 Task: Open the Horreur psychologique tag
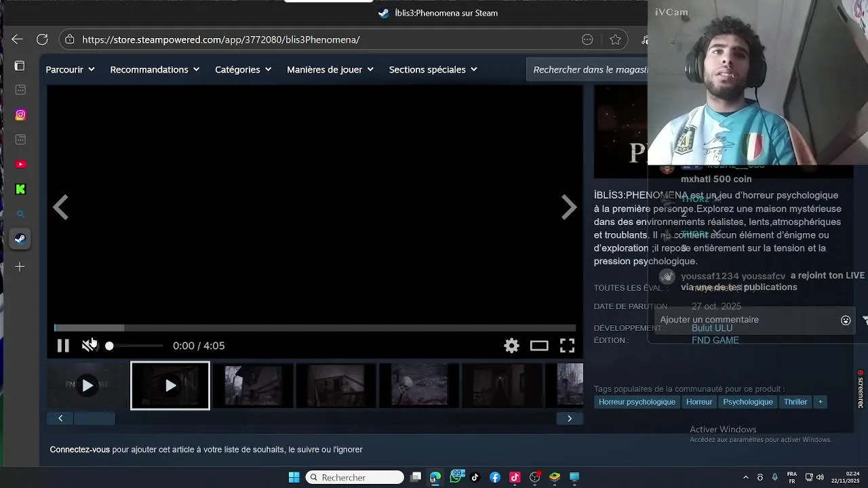pos(637,402)
